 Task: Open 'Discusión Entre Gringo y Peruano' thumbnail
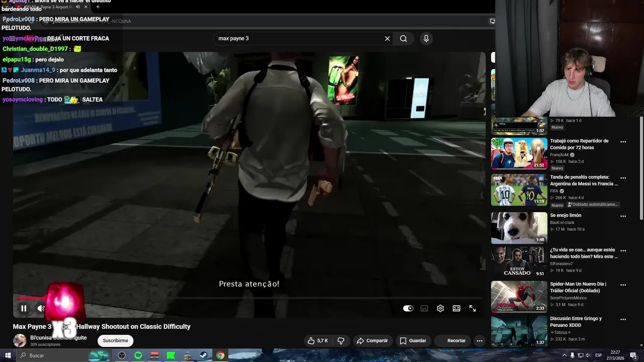point(519,330)
